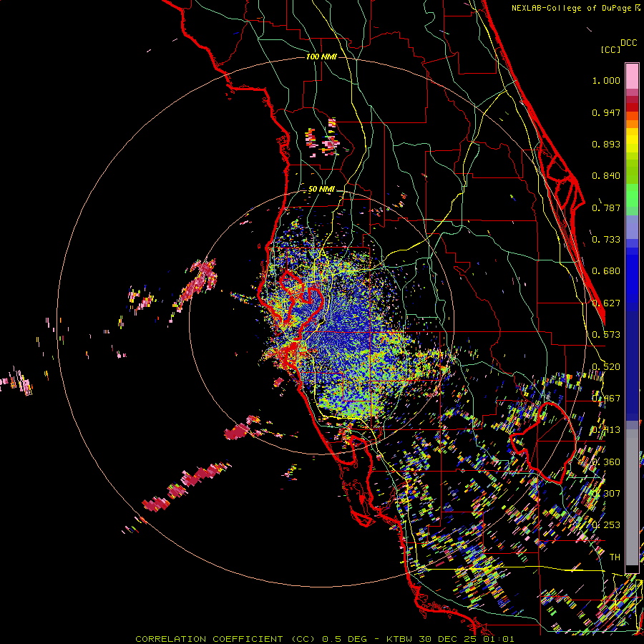Viewport: 644px width, 644px height.
Task: Select the 0.893 scale value
Action: pyautogui.click(x=606, y=144)
